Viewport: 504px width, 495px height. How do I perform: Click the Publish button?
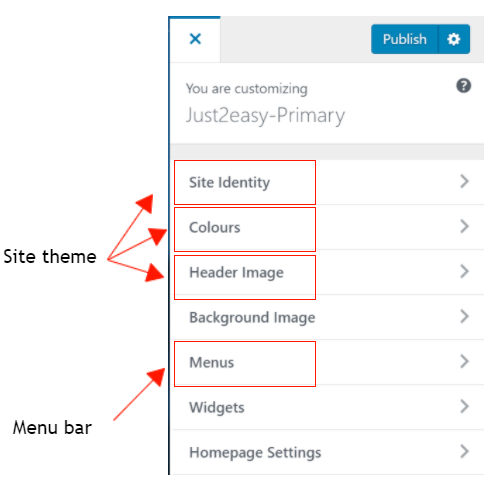(x=405, y=39)
